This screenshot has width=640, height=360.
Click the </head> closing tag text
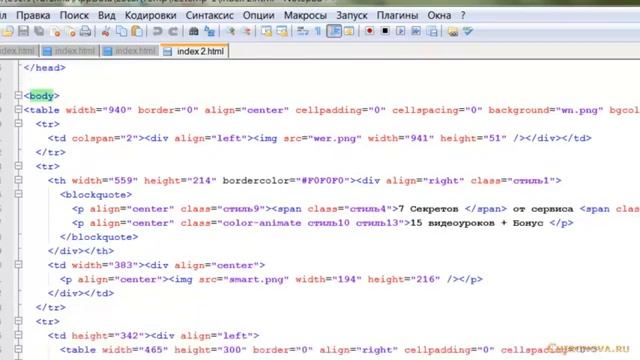(x=44, y=68)
